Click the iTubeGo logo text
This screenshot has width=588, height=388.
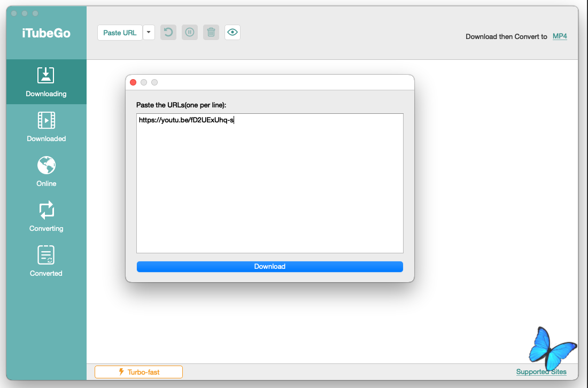pyautogui.click(x=46, y=33)
